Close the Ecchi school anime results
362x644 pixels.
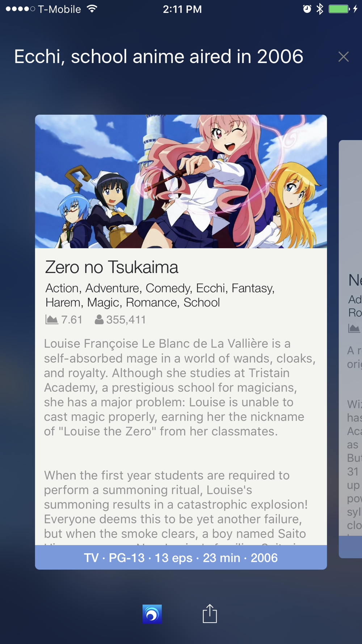[x=343, y=57]
